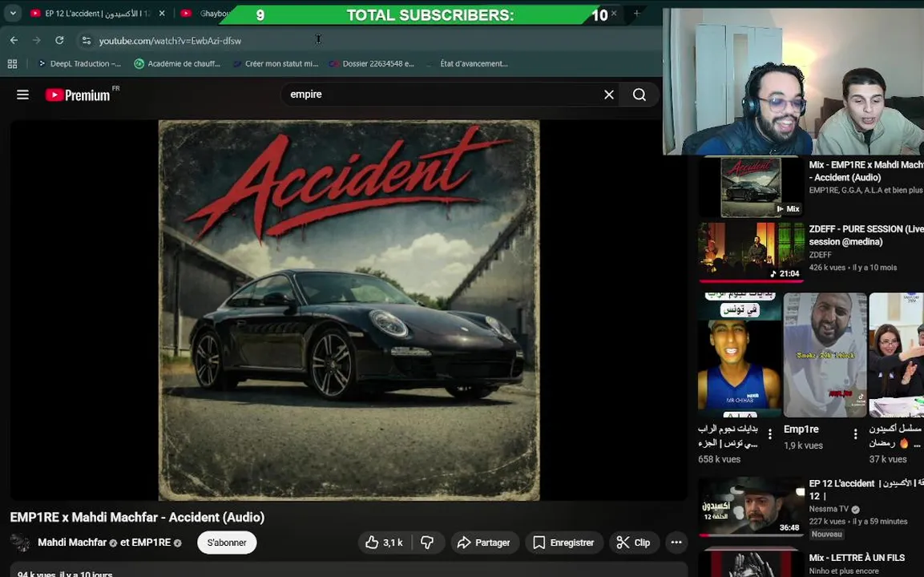This screenshot has width=924, height=577.
Task: Open options for Emp1re short
Action: (x=855, y=434)
